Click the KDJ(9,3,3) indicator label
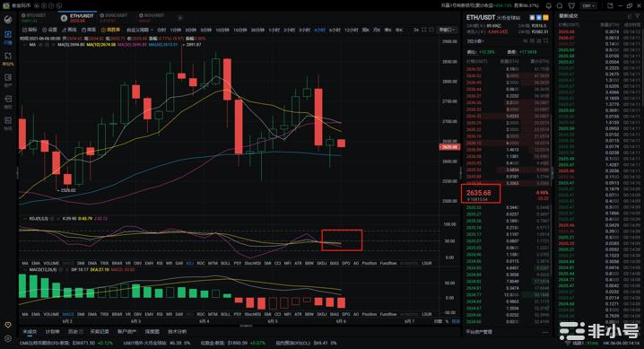644x349 pixels. [39, 219]
